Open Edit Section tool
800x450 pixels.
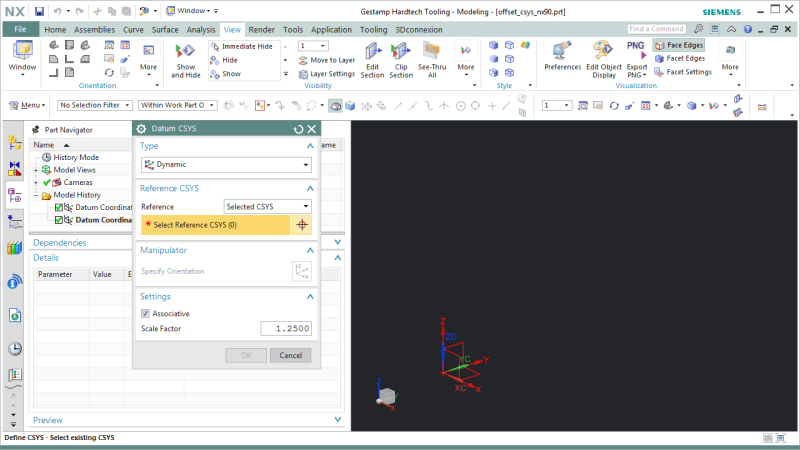372,61
